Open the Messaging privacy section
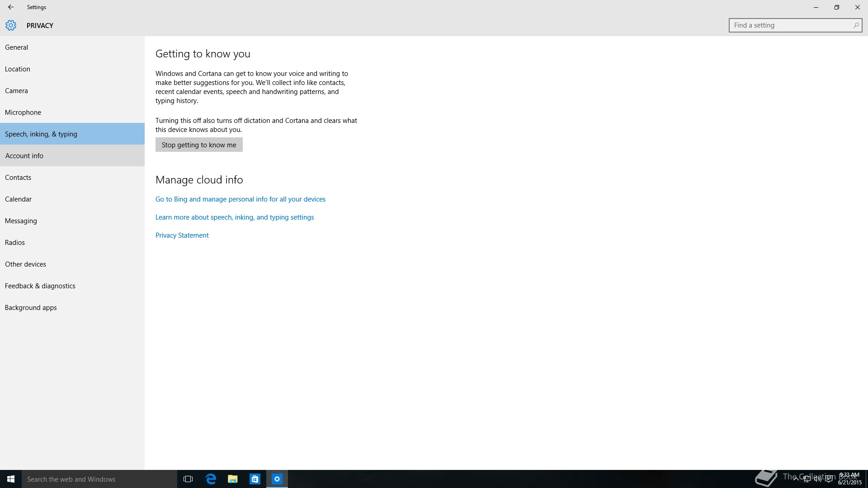The image size is (868, 488). (72, 221)
